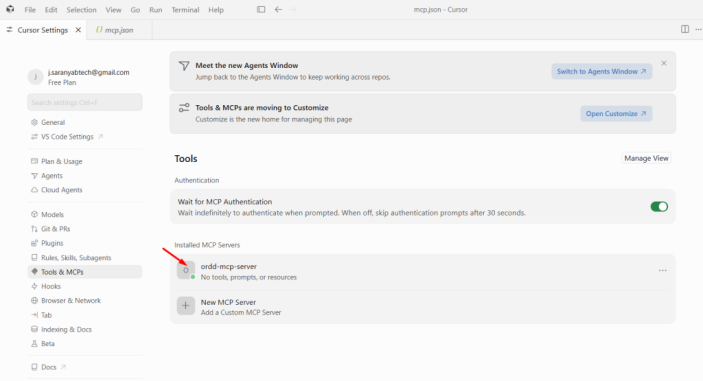Dismiss the Agents Window banner
Image resolution: width=703 pixels, height=381 pixels.
pos(664,63)
